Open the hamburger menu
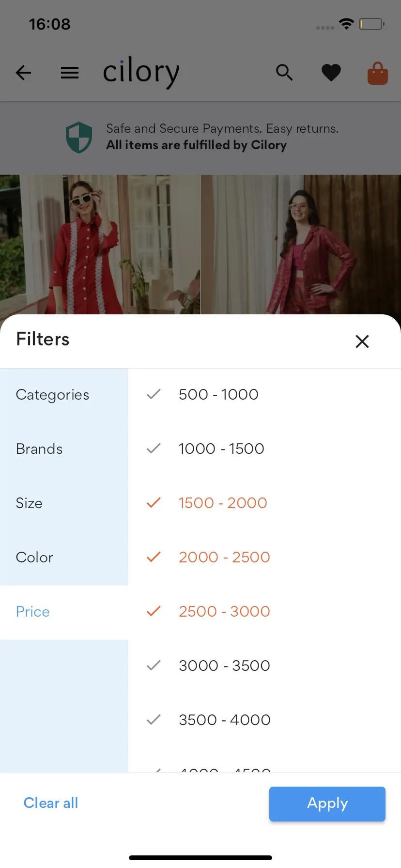Viewport: 401px width, 868px height. click(x=70, y=73)
